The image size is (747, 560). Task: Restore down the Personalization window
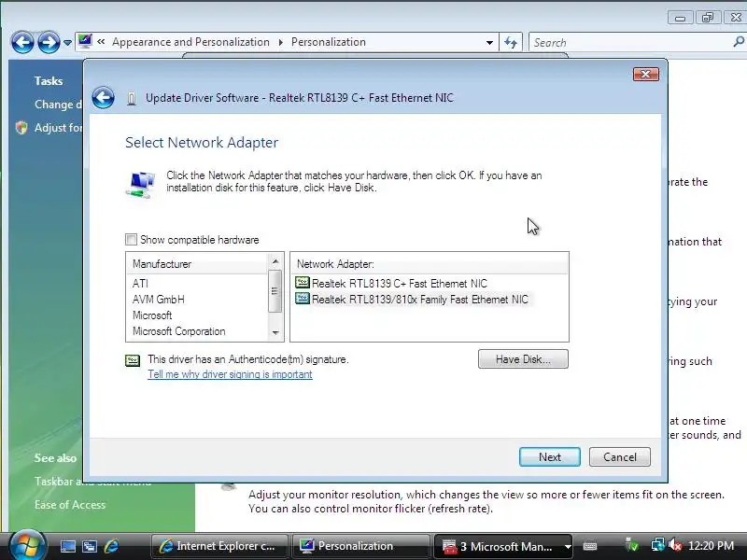[708, 18]
